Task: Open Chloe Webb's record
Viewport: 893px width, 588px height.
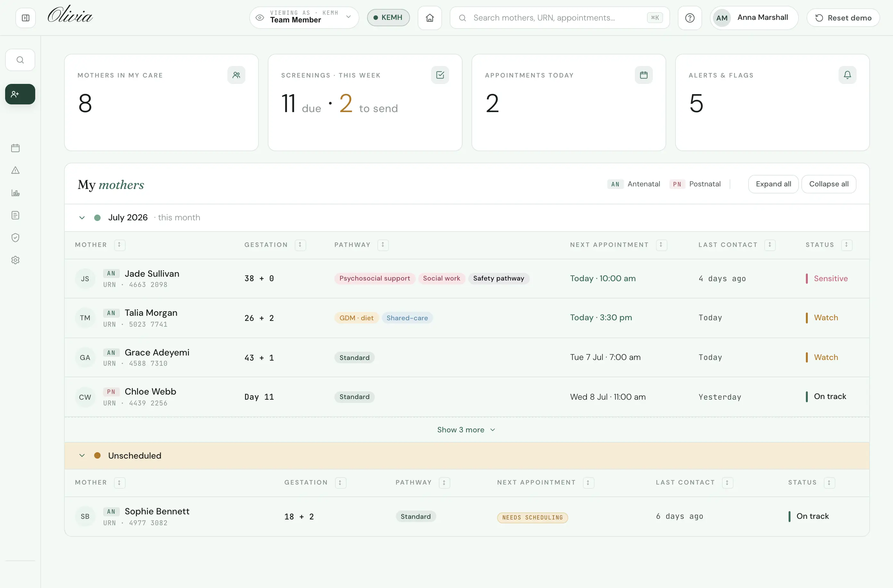Action: pos(467,397)
